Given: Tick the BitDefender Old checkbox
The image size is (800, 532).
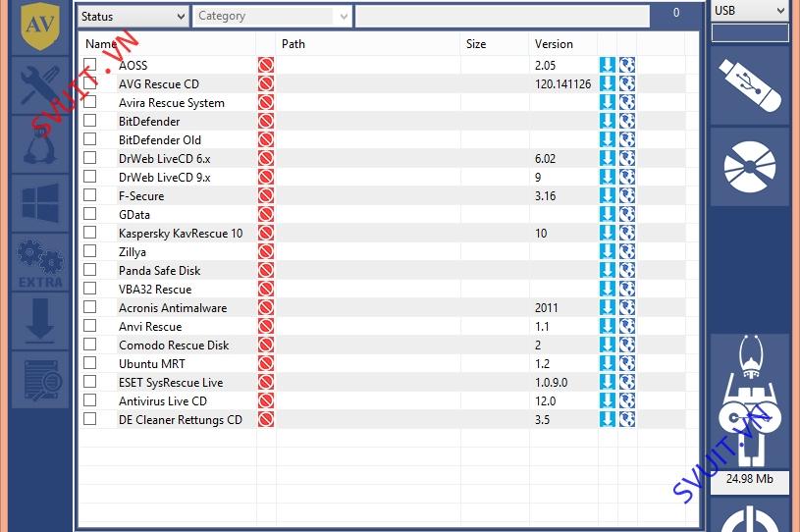Looking at the screenshot, I should 89,138.
